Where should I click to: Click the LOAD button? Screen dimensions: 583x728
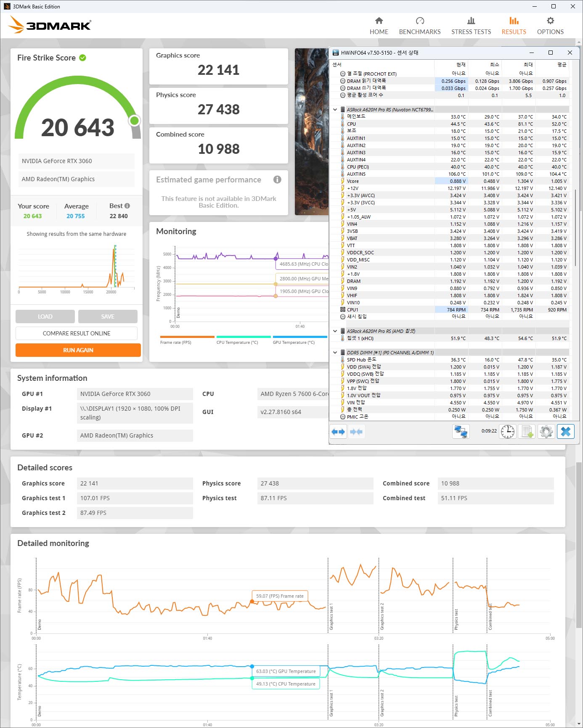(45, 317)
